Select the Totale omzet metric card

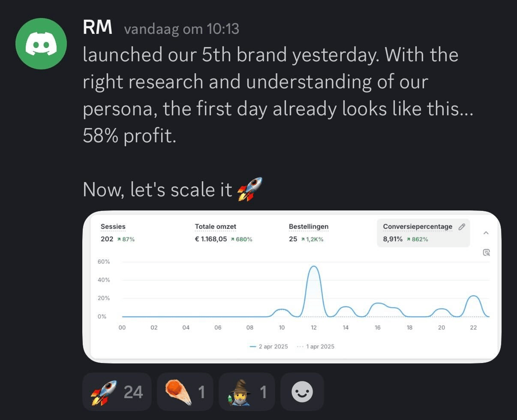(223, 233)
